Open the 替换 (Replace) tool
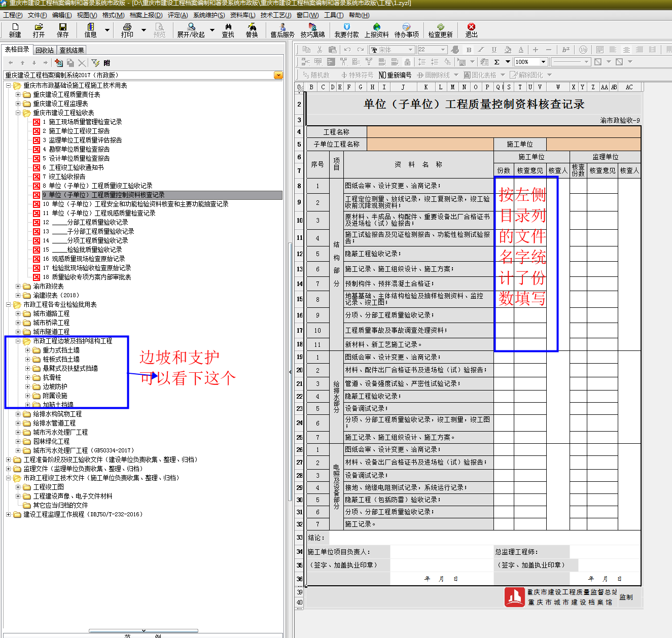The height and width of the screenshot is (638, 672). point(252,30)
